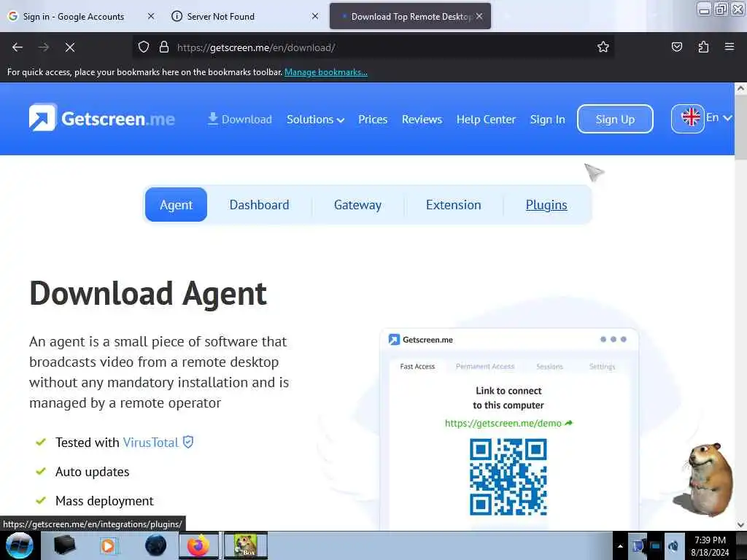Select Download Top Remote Desktop tab
The width and height of the screenshot is (747, 560).
[x=410, y=16]
